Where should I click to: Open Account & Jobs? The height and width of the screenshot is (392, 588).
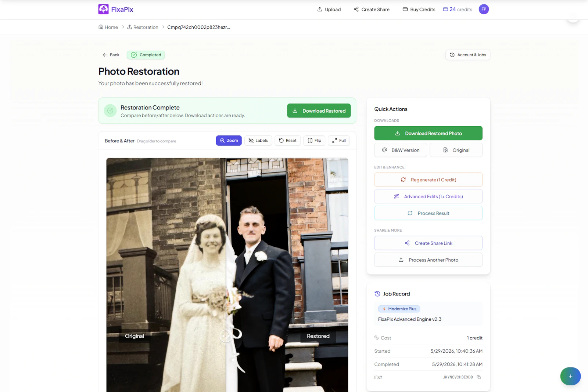click(x=468, y=55)
